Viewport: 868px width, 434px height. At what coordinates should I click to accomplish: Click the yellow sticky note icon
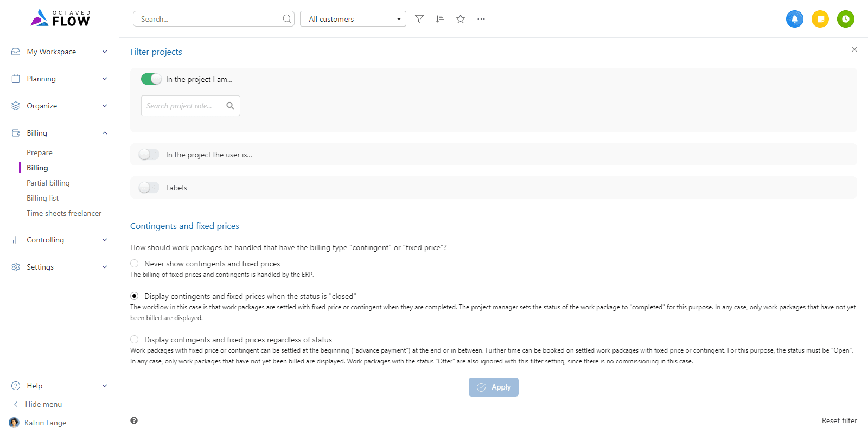click(x=820, y=19)
